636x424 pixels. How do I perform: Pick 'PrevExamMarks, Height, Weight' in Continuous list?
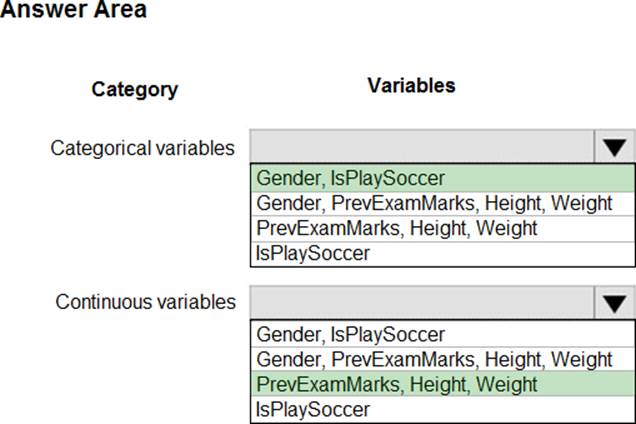click(396, 384)
